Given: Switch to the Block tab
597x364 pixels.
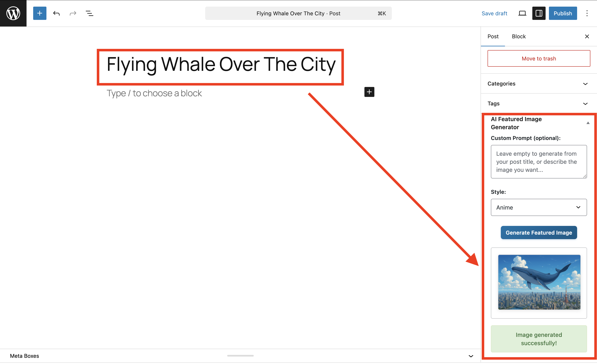Looking at the screenshot, I should 518,37.
